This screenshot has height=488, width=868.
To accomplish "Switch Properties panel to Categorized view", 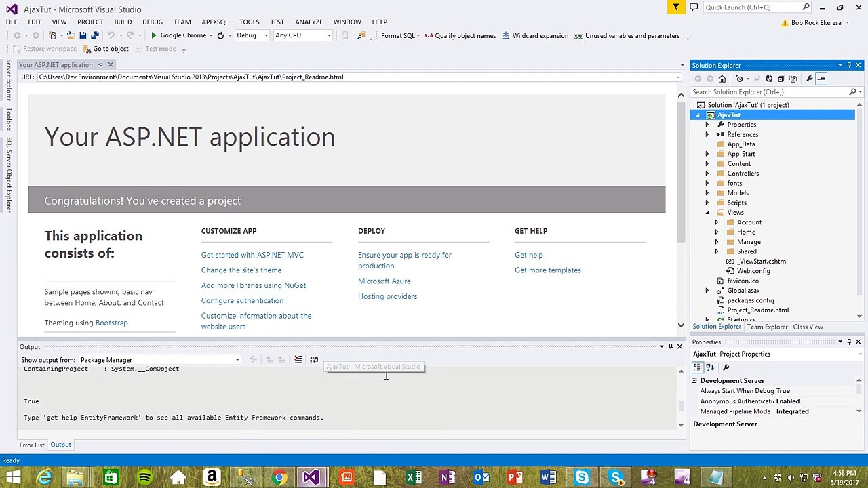I will tap(698, 367).
